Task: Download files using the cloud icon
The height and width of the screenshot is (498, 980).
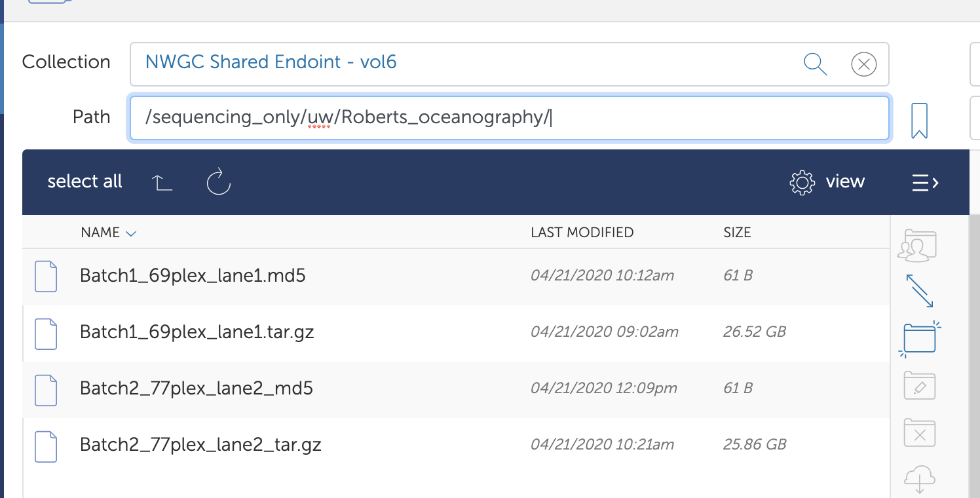Action: (x=919, y=478)
